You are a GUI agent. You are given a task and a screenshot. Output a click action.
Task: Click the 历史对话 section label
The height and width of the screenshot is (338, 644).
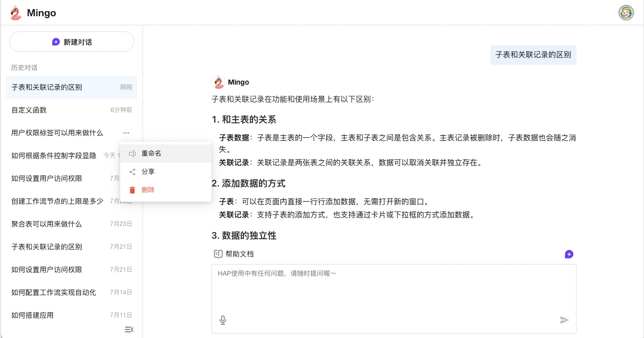coord(24,67)
